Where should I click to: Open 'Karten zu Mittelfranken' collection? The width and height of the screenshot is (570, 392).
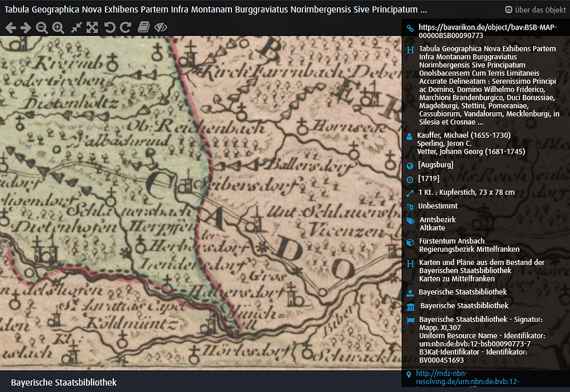[x=457, y=279]
